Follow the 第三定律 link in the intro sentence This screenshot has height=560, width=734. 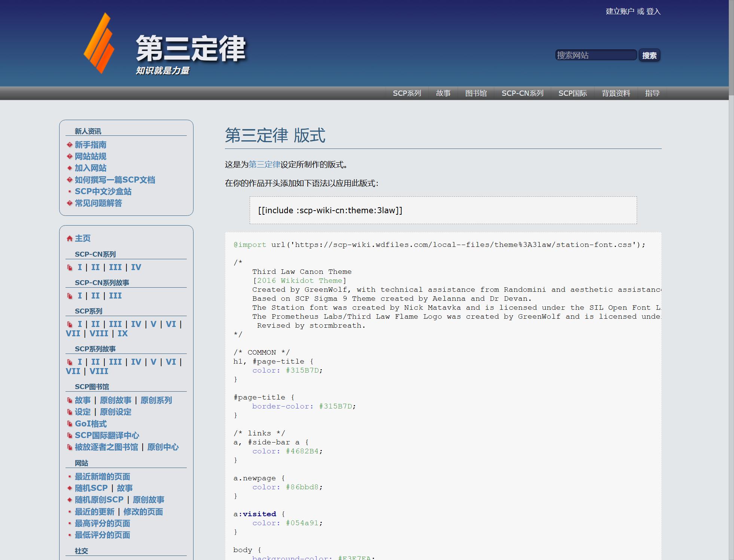click(x=264, y=165)
